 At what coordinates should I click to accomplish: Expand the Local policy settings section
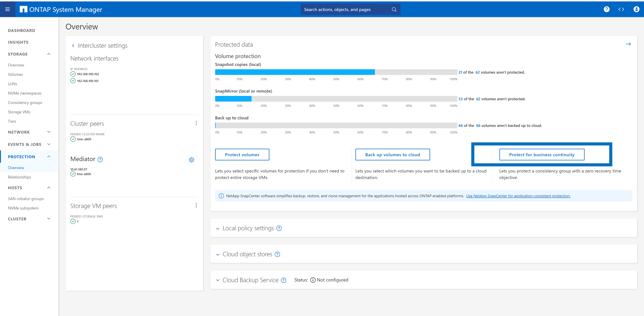[218, 228]
